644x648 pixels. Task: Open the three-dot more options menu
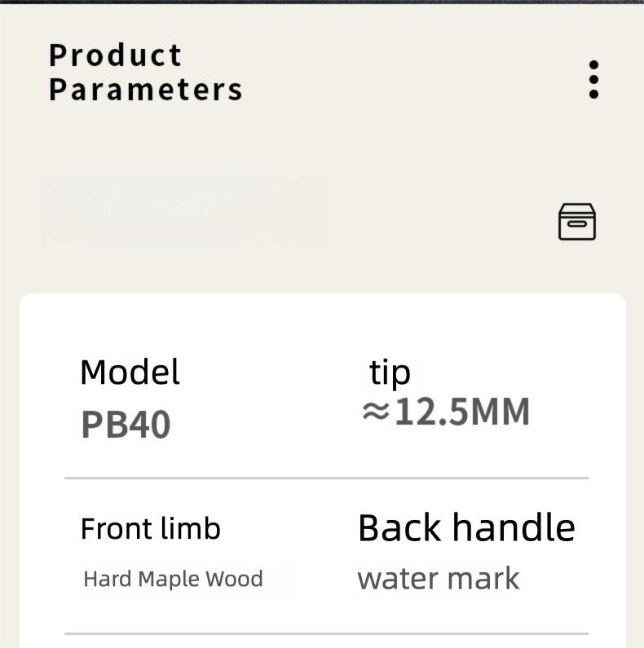tap(593, 80)
